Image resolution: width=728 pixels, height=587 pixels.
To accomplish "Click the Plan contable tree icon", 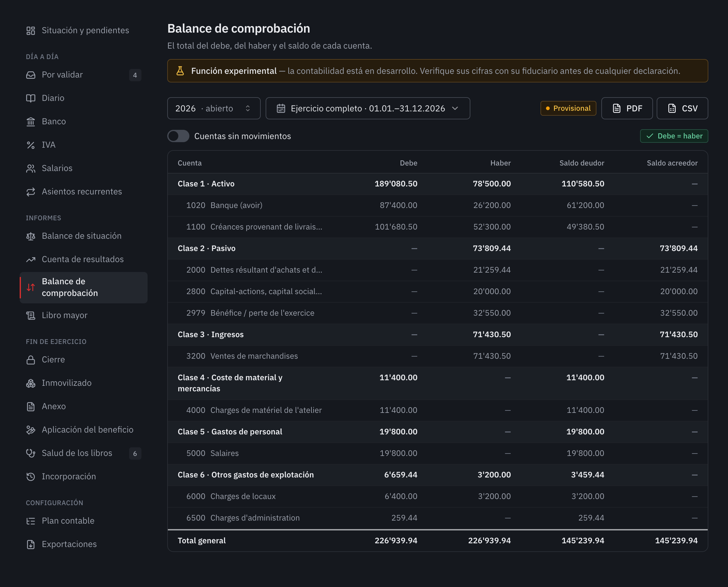I will click(31, 521).
